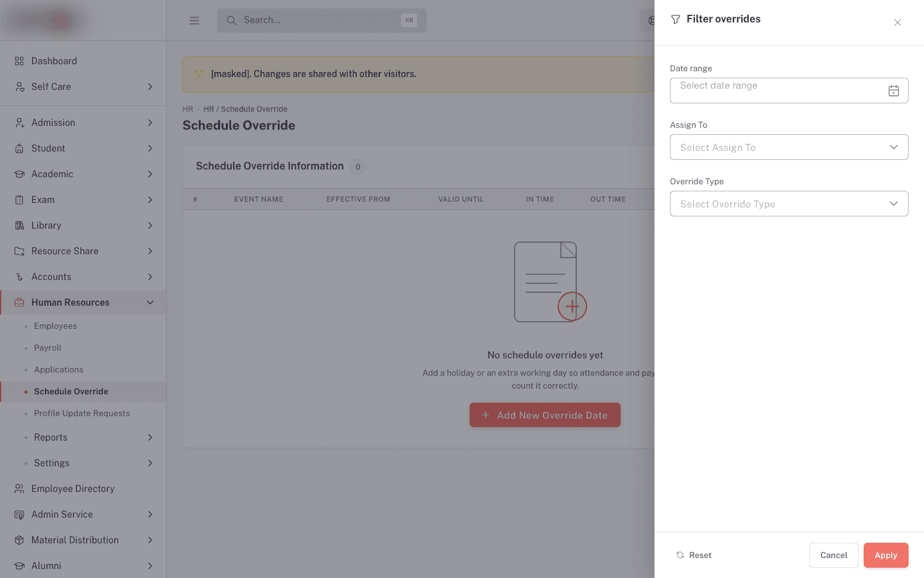Click the Material Distribution box icon

click(19, 540)
